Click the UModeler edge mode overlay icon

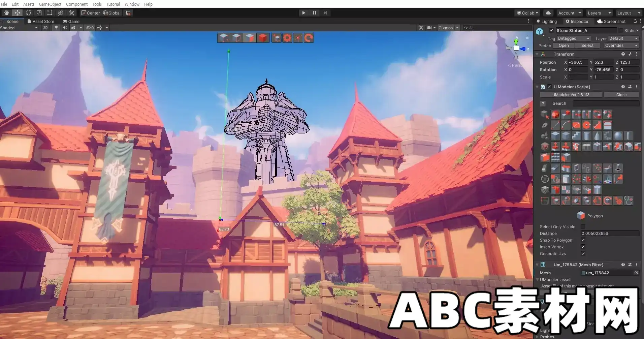[x=237, y=38]
